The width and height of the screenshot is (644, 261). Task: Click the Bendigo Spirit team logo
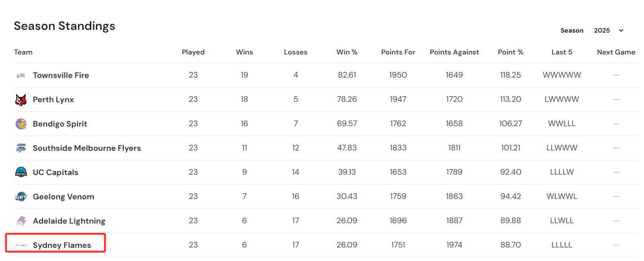pos(21,124)
